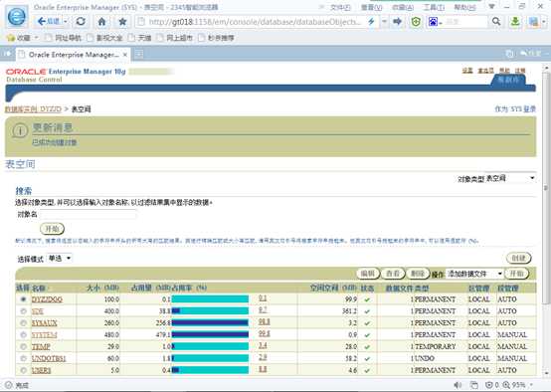This screenshot has height=392, width=551.
Task: Click the 创建 create button
Action: (x=518, y=258)
